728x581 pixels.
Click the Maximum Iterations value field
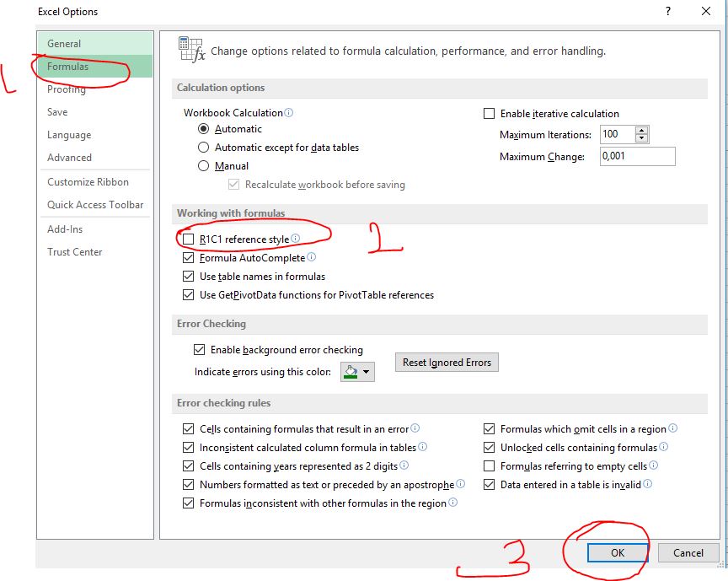coord(618,134)
